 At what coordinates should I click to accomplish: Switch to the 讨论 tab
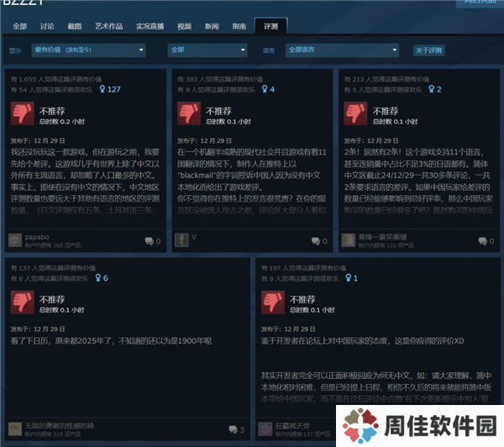pyautogui.click(x=47, y=26)
